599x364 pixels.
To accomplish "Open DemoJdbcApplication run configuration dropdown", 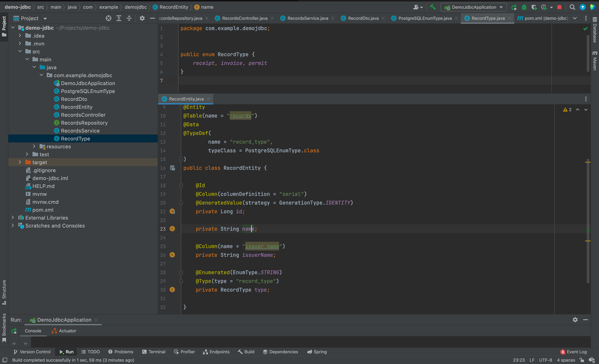I will 473,7.
